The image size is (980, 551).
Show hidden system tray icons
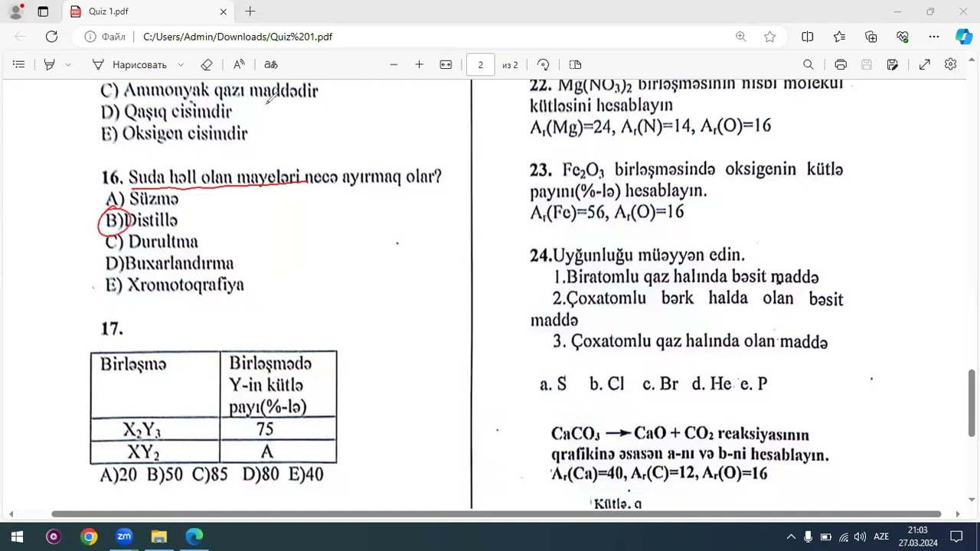[791, 536]
